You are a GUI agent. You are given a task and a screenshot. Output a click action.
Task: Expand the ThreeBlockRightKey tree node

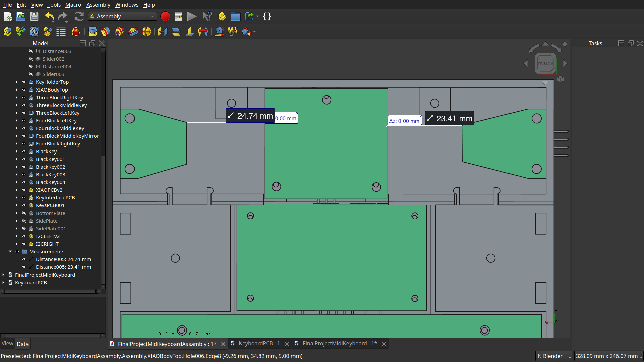pos(16,98)
